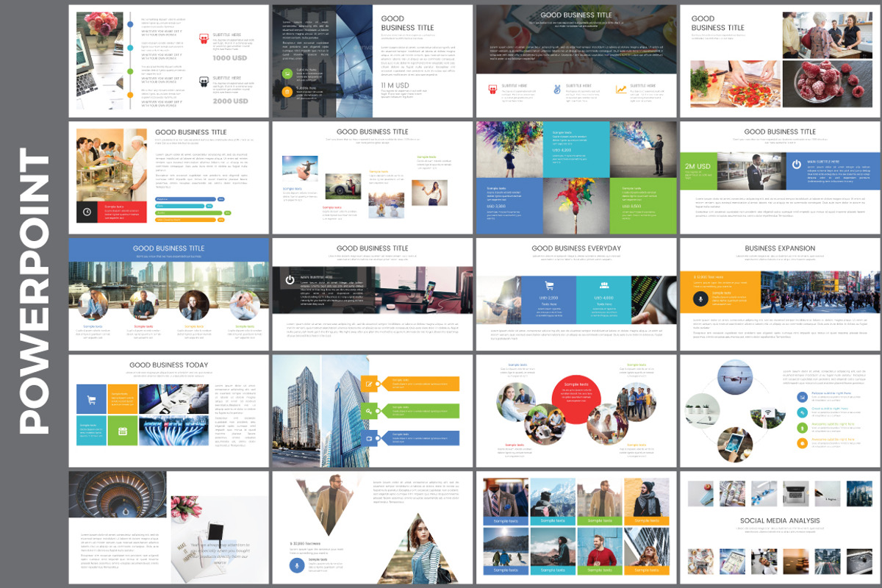The height and width of the screenshot is (588, 882).
Task: Click the orange timeline dot on the first slide
Action: click(x=129, y=95)
